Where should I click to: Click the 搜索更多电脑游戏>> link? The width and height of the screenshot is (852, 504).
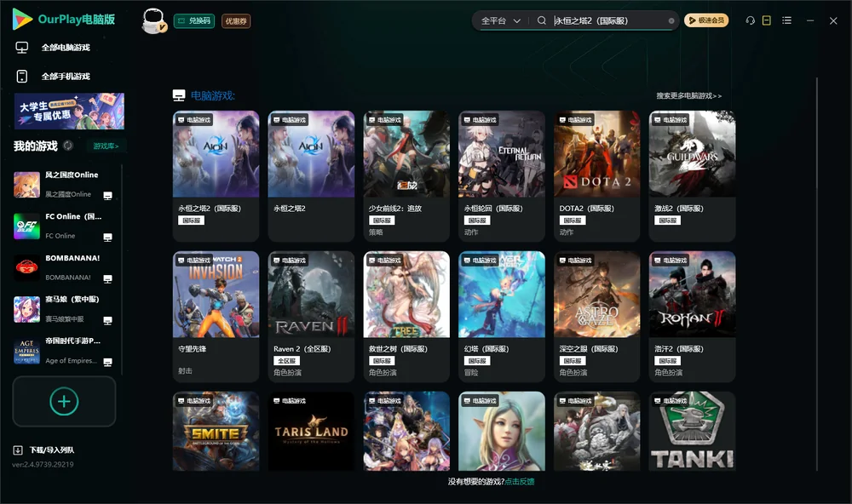(689, 95)
